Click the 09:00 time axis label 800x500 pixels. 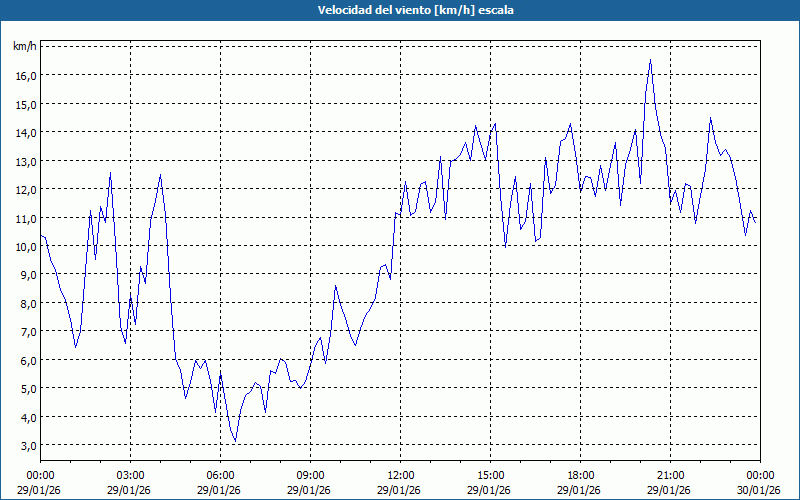pyautogui.click(x=310, y=474)
